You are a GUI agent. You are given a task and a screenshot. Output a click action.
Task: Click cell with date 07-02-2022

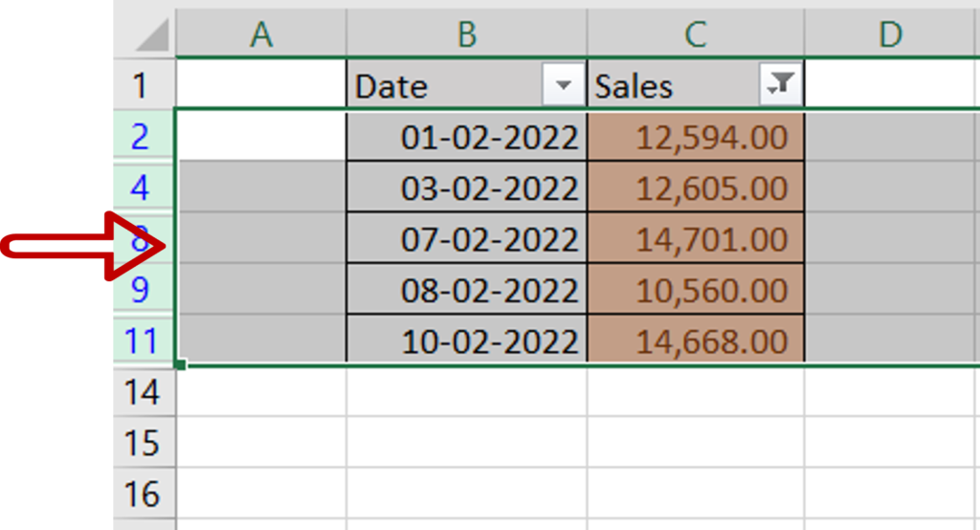(467, 238)
